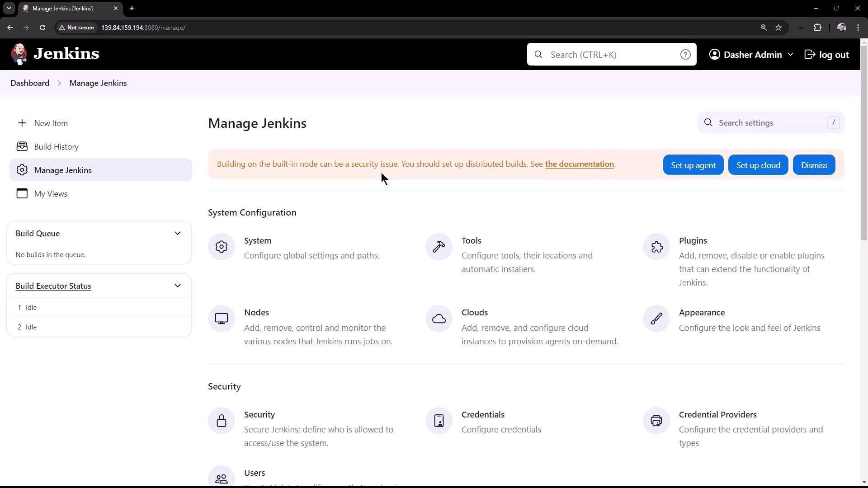
Task: Dismiss the built-in node security warning
Action: [814, 165]
